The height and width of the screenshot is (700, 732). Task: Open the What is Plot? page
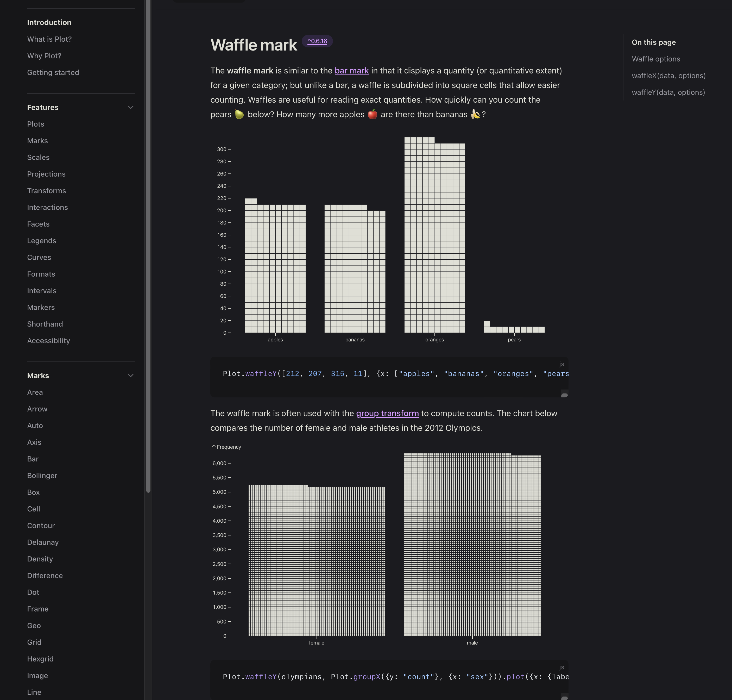(x=49, y=39)
